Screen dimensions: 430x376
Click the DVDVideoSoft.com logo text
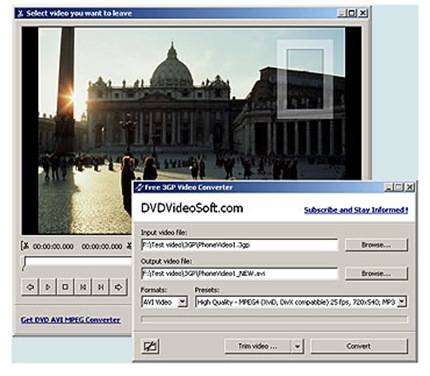coord(192,208)
